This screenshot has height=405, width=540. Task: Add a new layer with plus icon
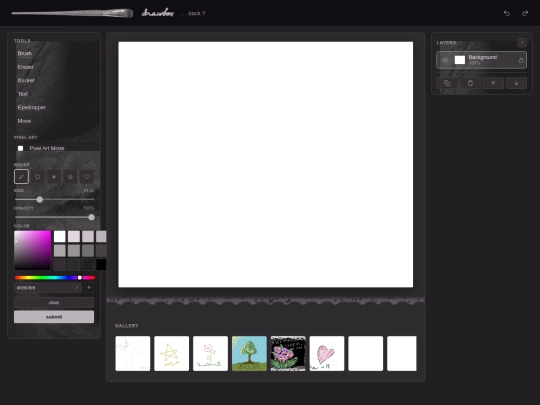(x=522, y=43)
